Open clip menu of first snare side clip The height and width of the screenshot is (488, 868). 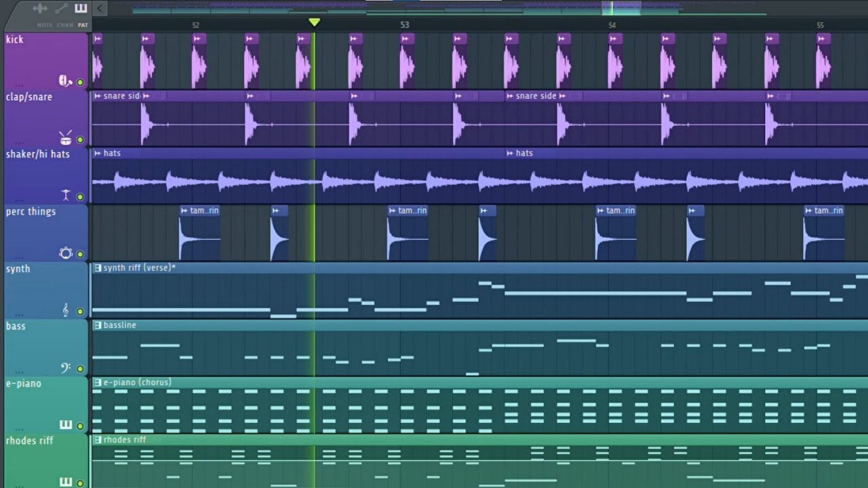98,96
